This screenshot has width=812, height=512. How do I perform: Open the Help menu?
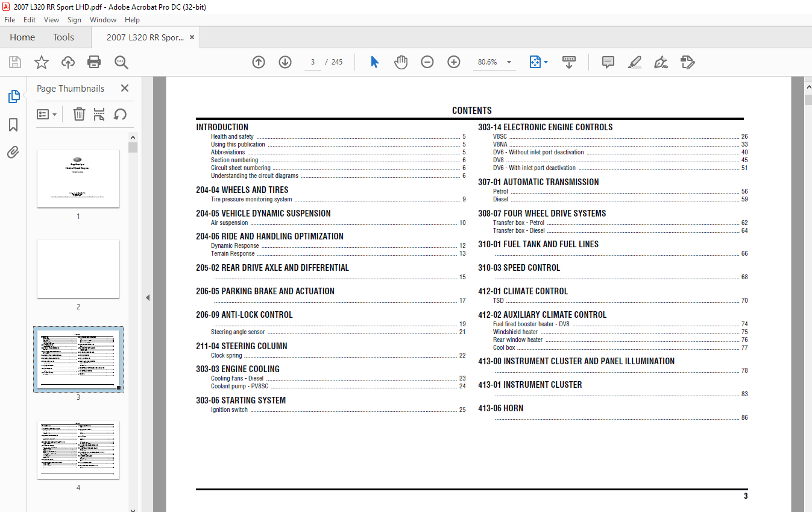(132, 20)
